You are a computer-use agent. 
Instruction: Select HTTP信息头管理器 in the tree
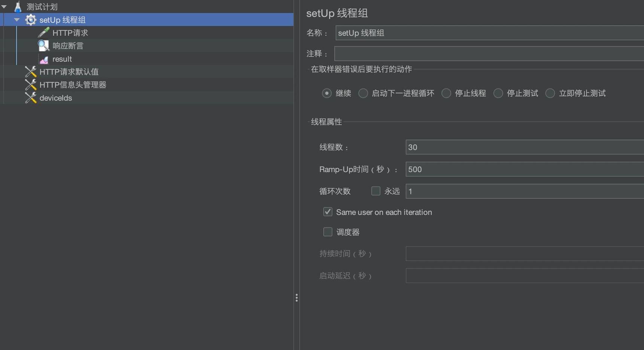73,85
